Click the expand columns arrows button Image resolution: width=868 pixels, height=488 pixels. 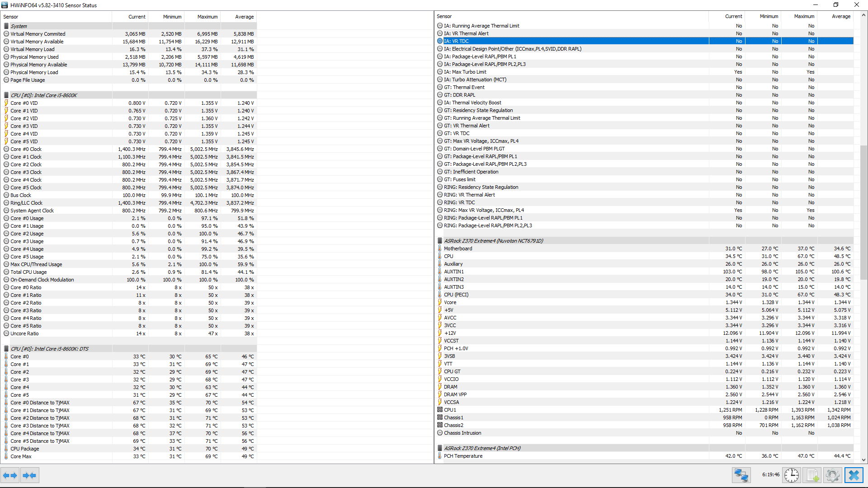(10, 475)
